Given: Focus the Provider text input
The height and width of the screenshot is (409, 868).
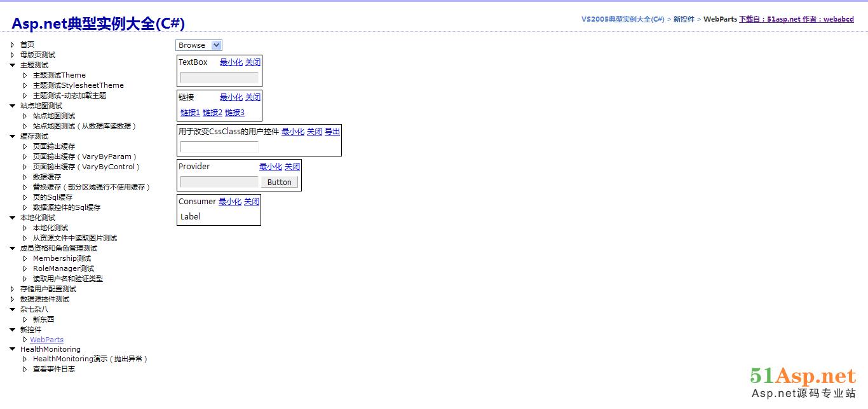Looking at the screenshot, I should (x=219, y=182).
